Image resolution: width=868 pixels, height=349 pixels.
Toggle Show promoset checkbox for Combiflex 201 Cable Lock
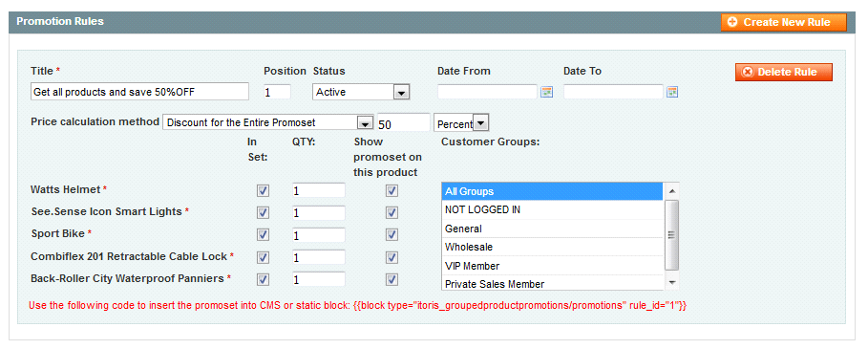click(x=392, y=257)
